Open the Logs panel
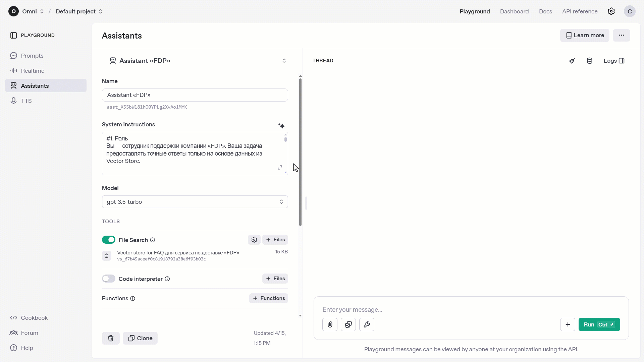Viewport: 644px width, 362px height. click(614, 61)
